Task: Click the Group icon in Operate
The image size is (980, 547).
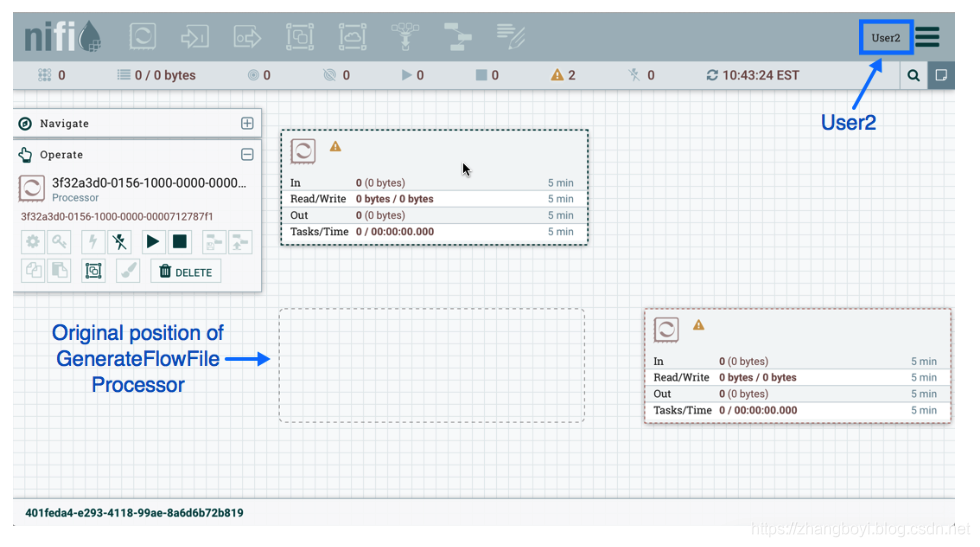Action: point(93,271)
